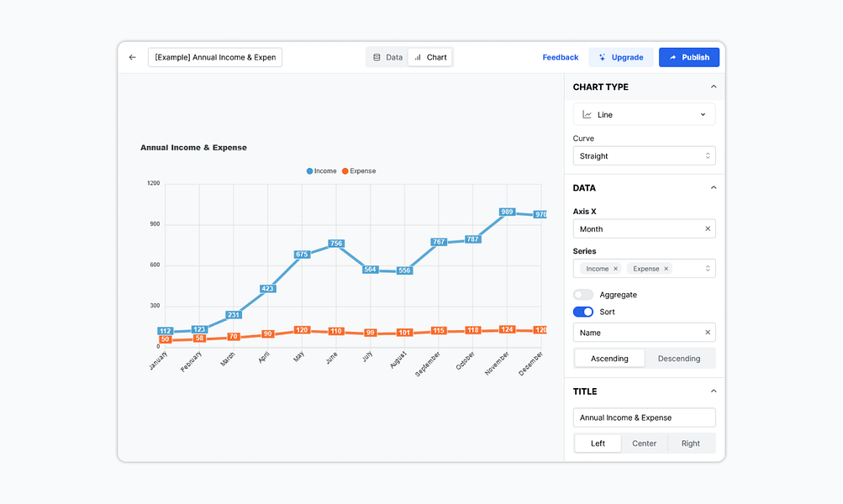Click the Upgrade sparkle button
Screen dimensions: 843x504
point(620,57)
